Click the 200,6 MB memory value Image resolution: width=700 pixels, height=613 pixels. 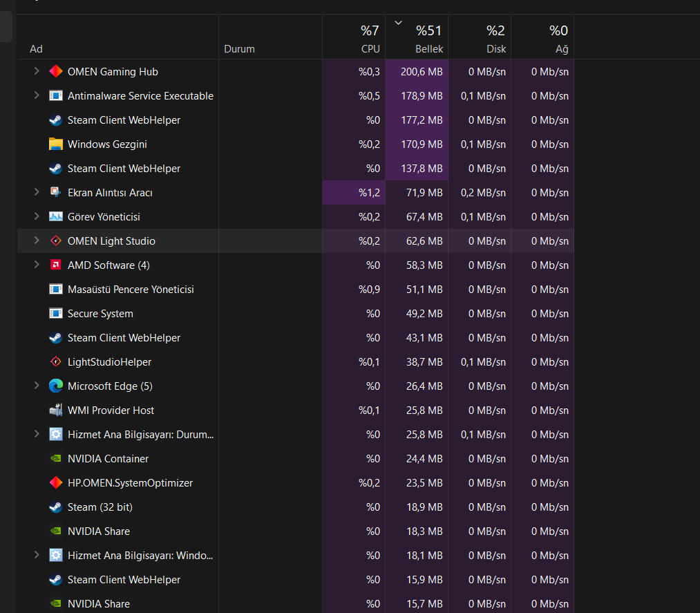(422, 72)
